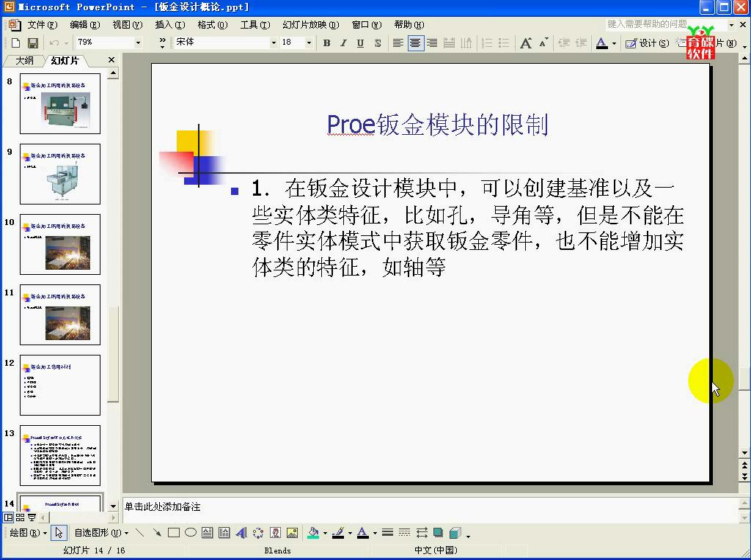The height and width of the screenshot is (560, 751).
Task: Open the 幻灯片放映 menu
Action: coord(311,25)
